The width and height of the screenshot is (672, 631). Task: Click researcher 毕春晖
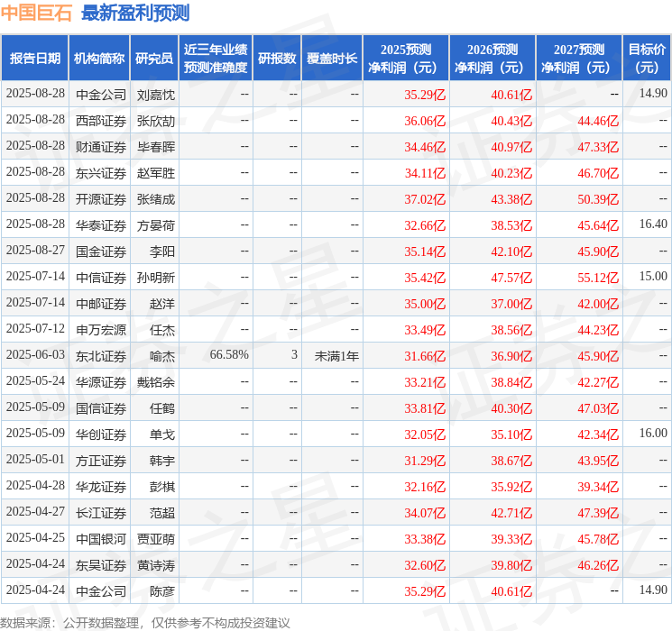click(156, 147)
